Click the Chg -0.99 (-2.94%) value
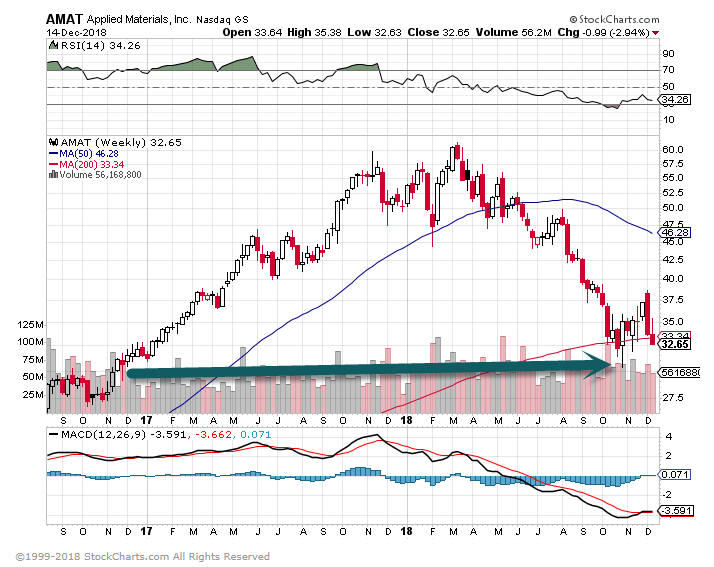The image size is (714, 567). tap(603, 32)
